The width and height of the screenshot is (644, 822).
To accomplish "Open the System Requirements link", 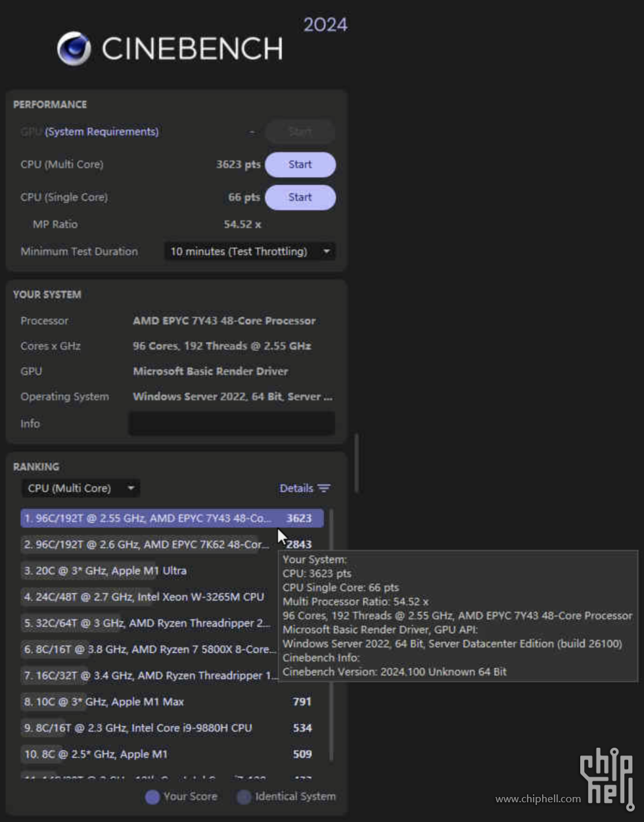I will point(102,132).
